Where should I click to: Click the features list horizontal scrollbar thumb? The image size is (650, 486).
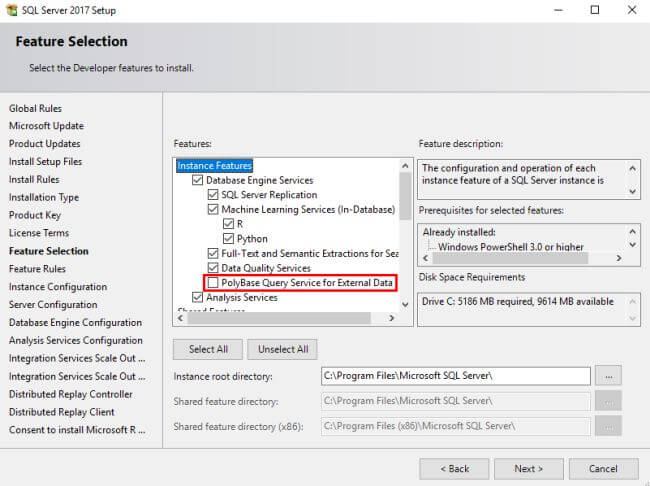click(x=279, y=318)
